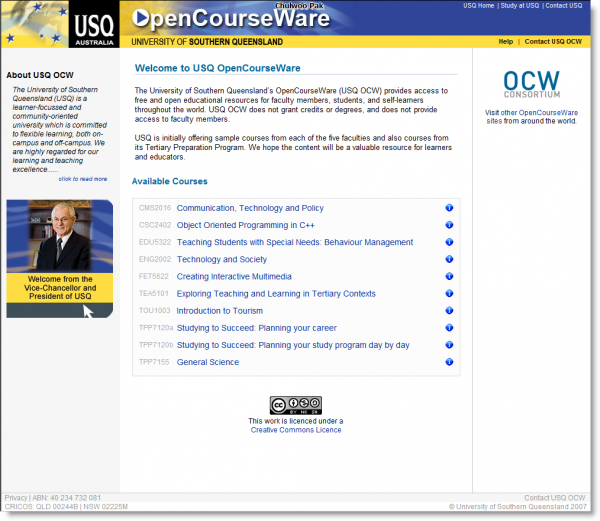This screenshot has width=600, height=521.
Task: Click the 'click to read more' link
Action: pyautogui.click(x=82, y=179)
